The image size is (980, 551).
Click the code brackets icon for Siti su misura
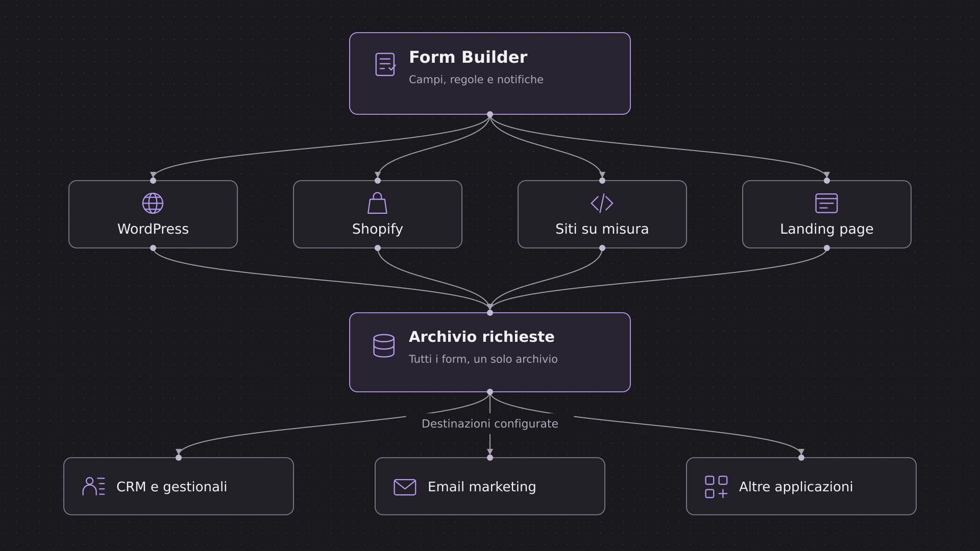coord(602,203)
